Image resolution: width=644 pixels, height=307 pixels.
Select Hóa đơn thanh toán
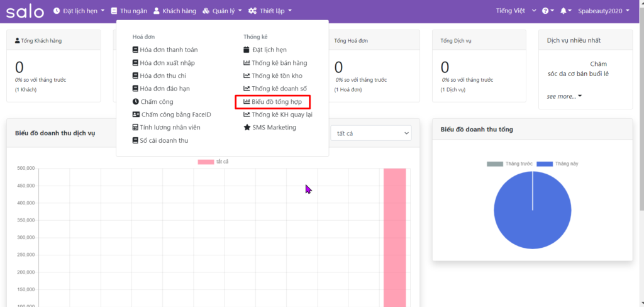(165, 50)
